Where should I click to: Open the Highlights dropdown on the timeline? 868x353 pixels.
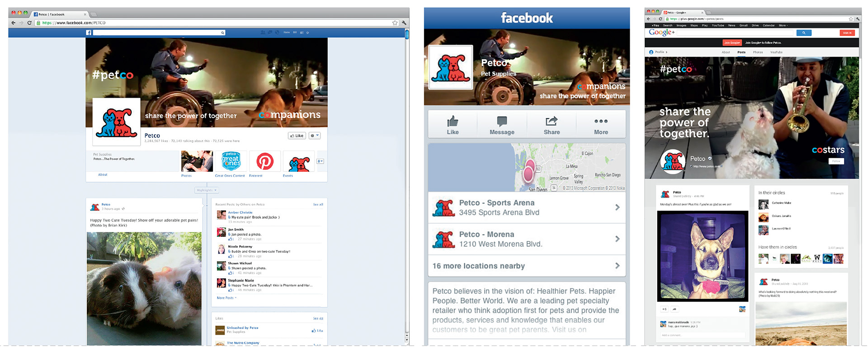207,190
